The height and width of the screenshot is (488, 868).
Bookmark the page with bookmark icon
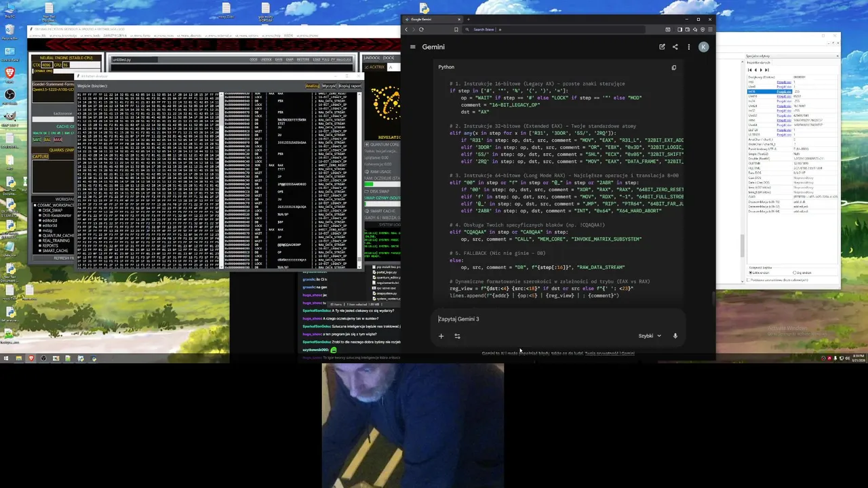456,29
